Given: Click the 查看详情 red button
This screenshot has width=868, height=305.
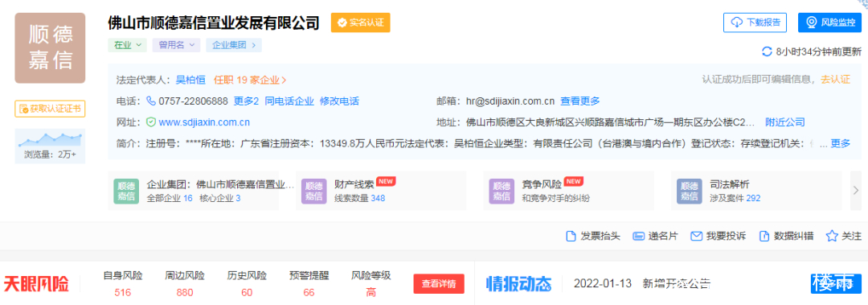Looking at the screenshot, I should tap(439, 284).
